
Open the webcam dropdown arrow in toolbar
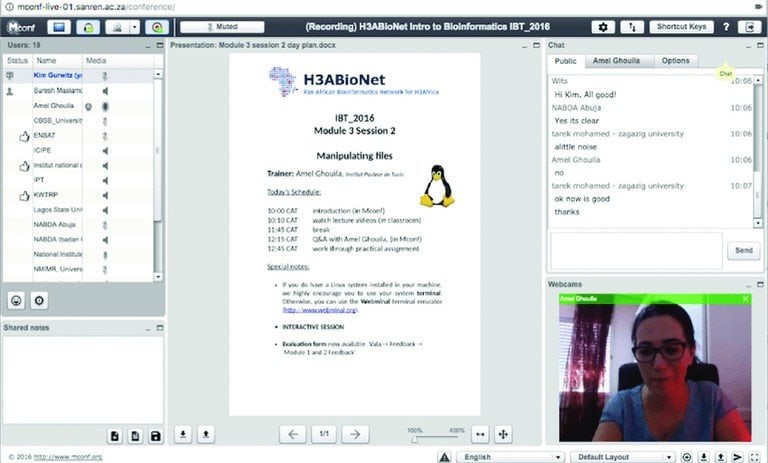(135, 27)
